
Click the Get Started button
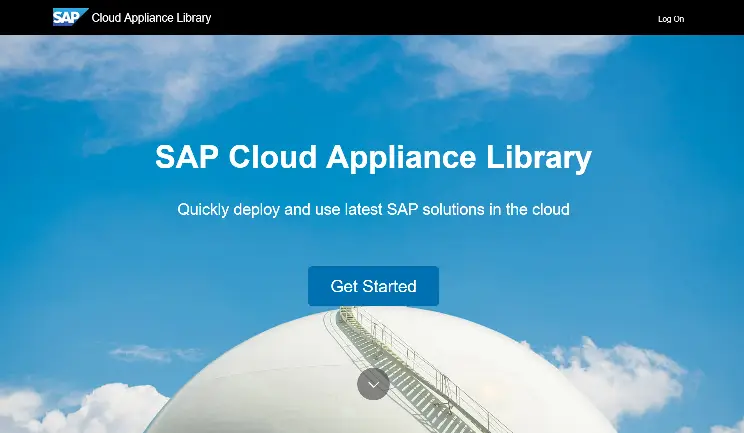[x=373, y=286]
